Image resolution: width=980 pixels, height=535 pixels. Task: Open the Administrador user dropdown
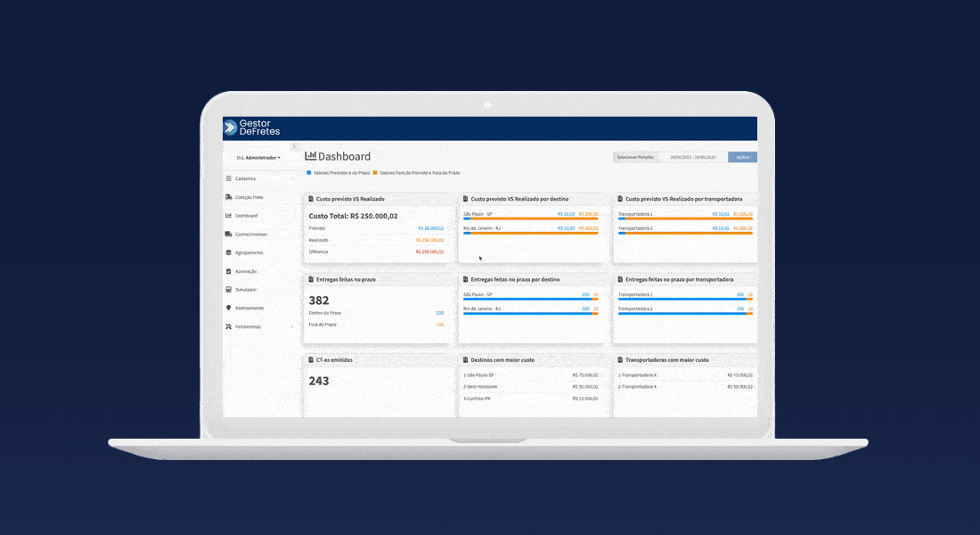[258, 158]
